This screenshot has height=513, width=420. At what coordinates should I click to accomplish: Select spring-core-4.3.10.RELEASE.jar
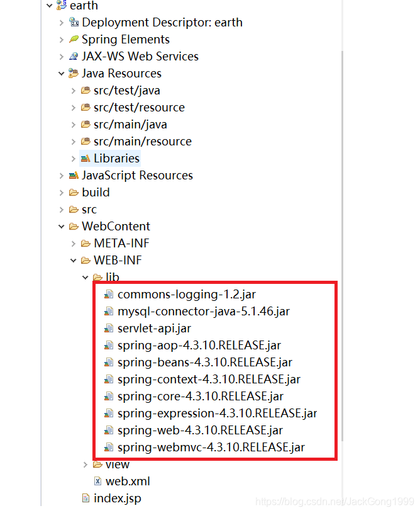coord(201,397)
